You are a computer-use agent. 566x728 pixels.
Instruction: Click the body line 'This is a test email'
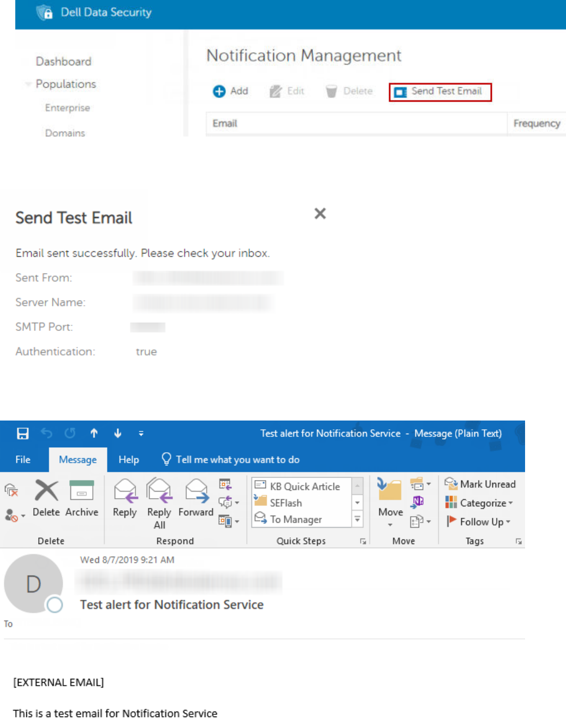point(115,714)
